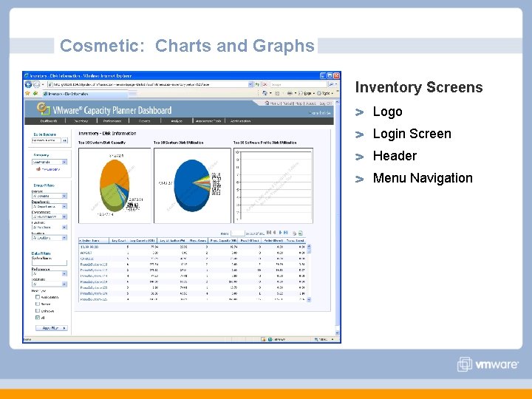Viewport: 532px width, 399px height.
Task: Go back with the browser Back arrow
Action: tap(29, 84)
